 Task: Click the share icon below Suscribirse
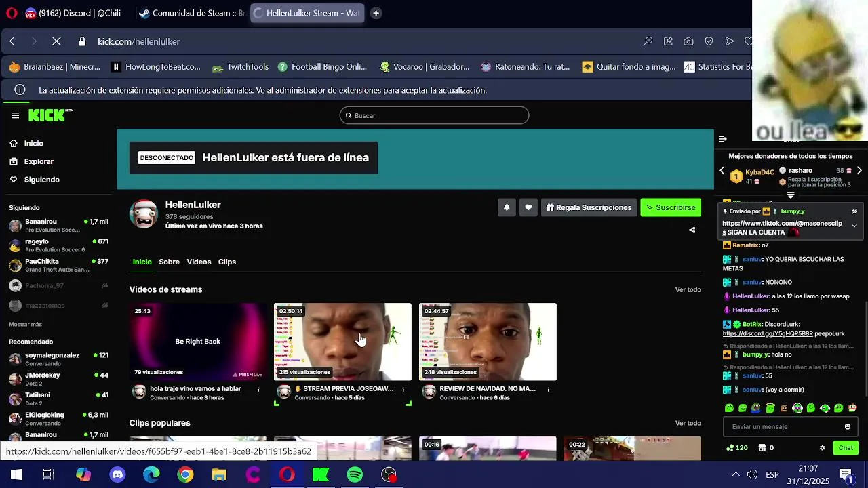[692, 230]
